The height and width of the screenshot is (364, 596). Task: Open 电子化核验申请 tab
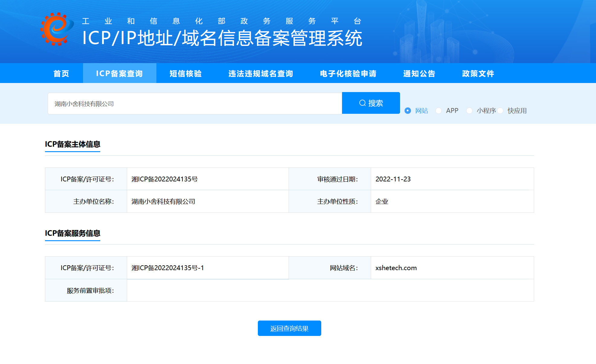348,73
